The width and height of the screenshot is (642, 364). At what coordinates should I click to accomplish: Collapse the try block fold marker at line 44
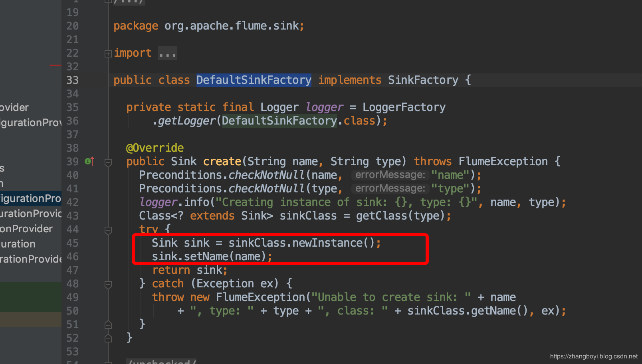108,230
